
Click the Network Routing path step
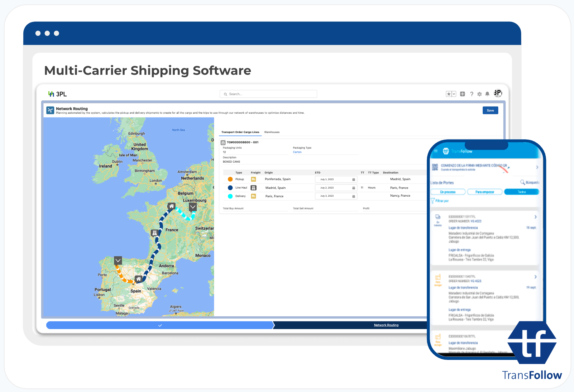[386, 325]
